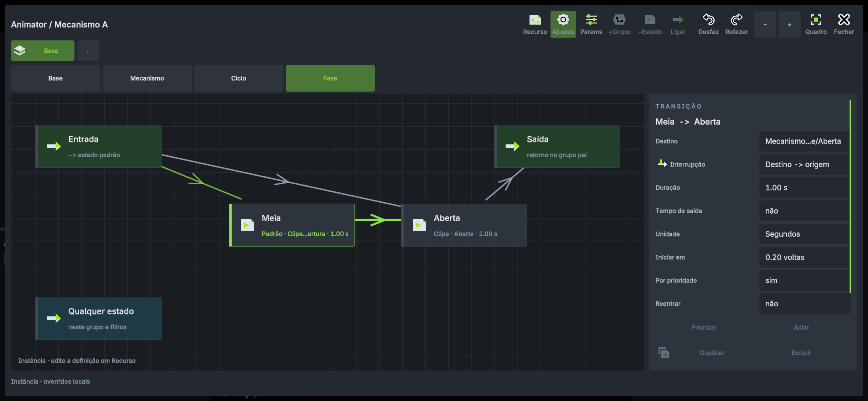
Task: Select the Aberta state node
Action: pos(464,225)
